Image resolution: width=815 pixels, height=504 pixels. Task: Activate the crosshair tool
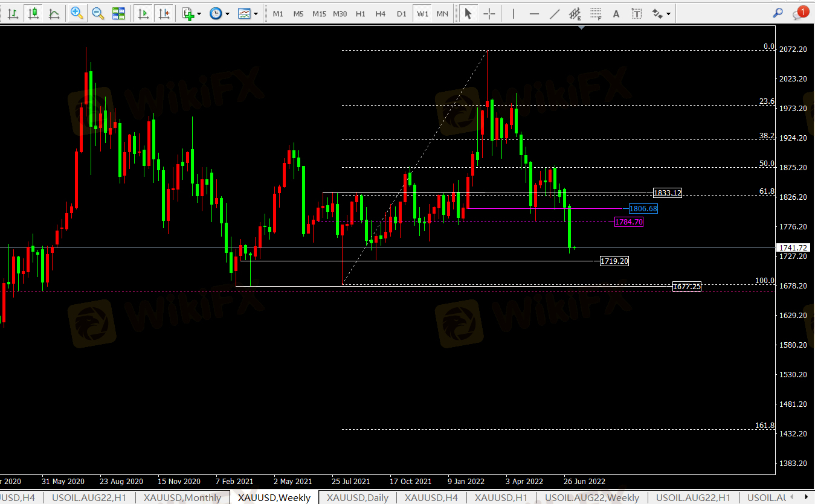[489, 13]
